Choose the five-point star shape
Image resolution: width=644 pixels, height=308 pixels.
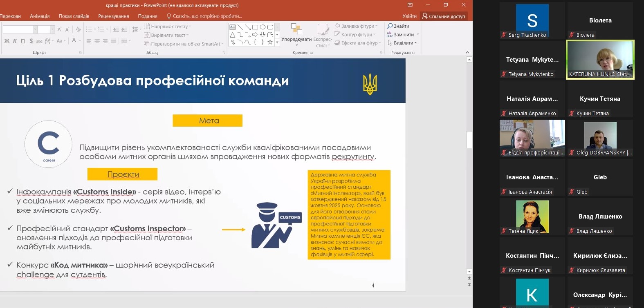[270, 42]
